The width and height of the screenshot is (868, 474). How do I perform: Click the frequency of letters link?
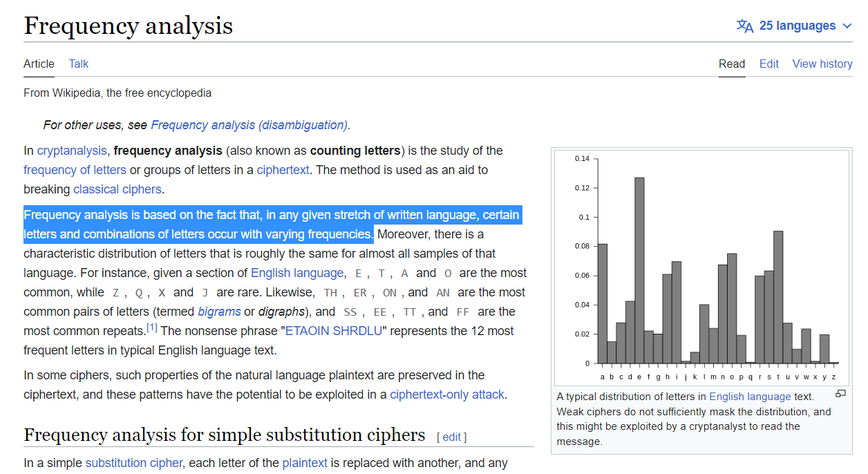click(75, 170)
